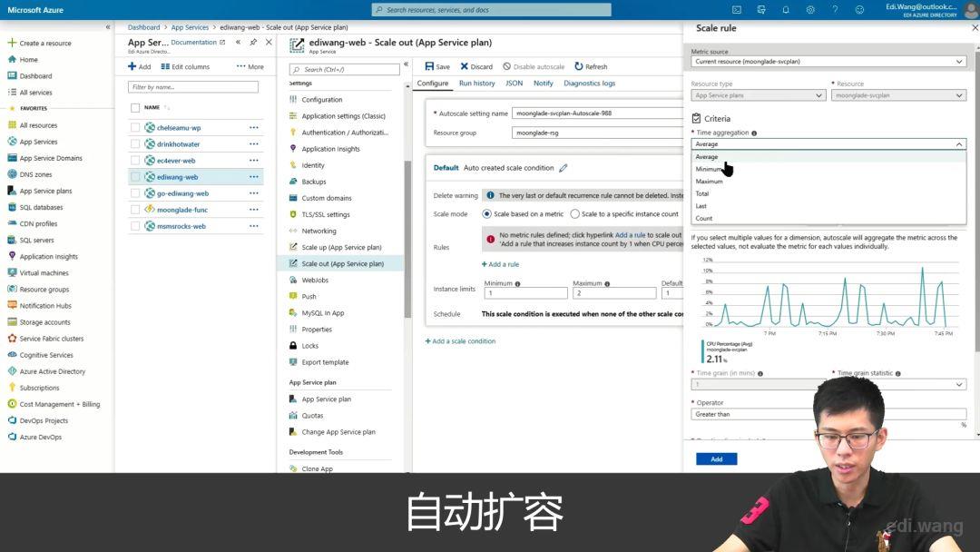Select the Configure tab
The width and height of the screenshot is (980, 552).
(433, 84)
